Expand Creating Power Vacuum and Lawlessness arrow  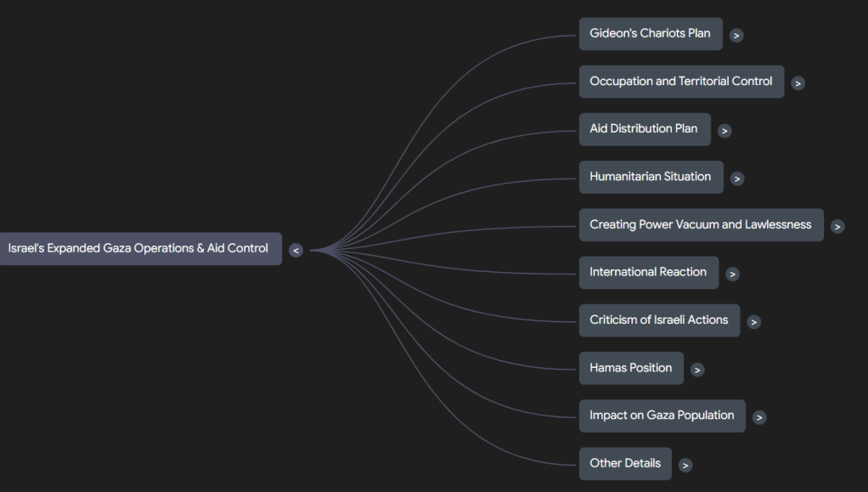(837, 226)
